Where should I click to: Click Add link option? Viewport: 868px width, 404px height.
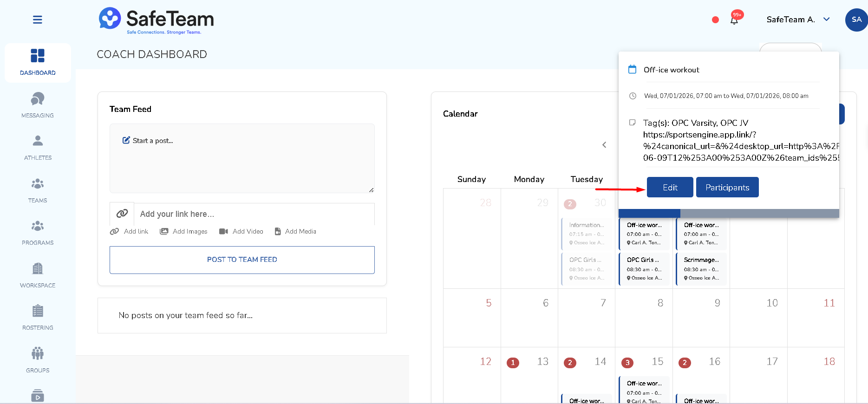(x=130, y=231)
